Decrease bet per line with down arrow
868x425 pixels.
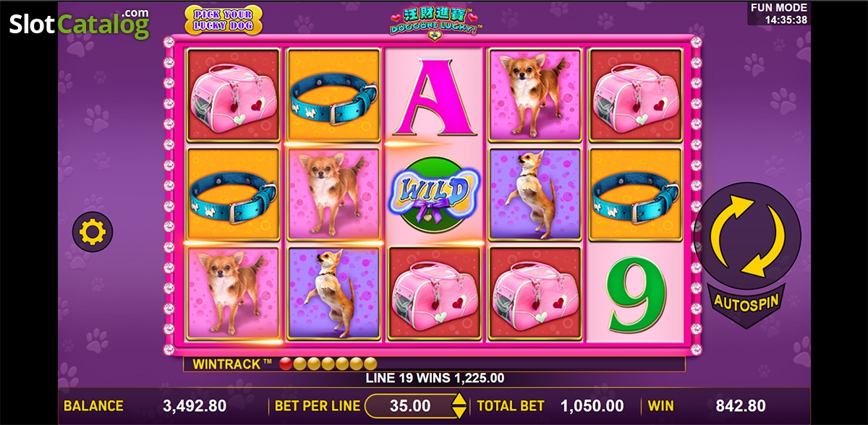click(459, 412)
